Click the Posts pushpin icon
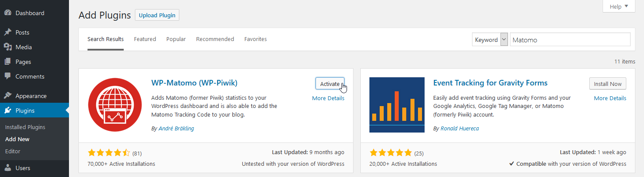644x177 pixels. click(x=8, y=32)
